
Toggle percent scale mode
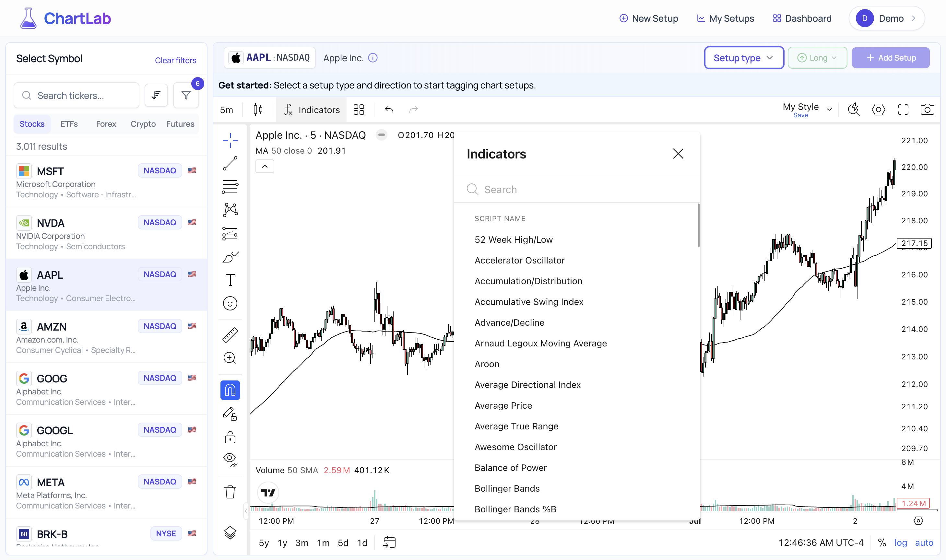tap(882, 542)
